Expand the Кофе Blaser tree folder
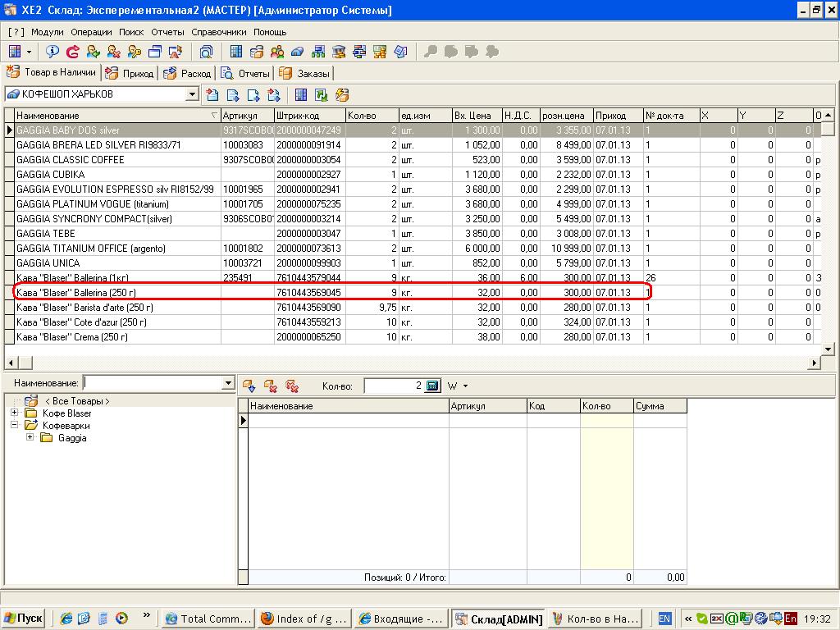Viewport: 840px width, 630px height. click(15, 413)
